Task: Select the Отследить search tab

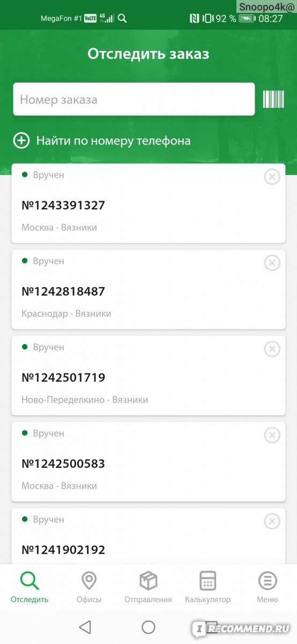Action: pos(29,588)
